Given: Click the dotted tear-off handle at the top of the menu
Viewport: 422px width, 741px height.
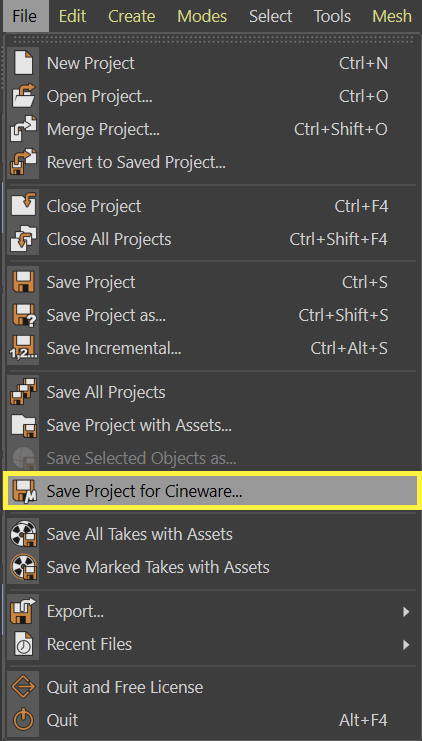Looking at the screenshot, I should [212, 40].
